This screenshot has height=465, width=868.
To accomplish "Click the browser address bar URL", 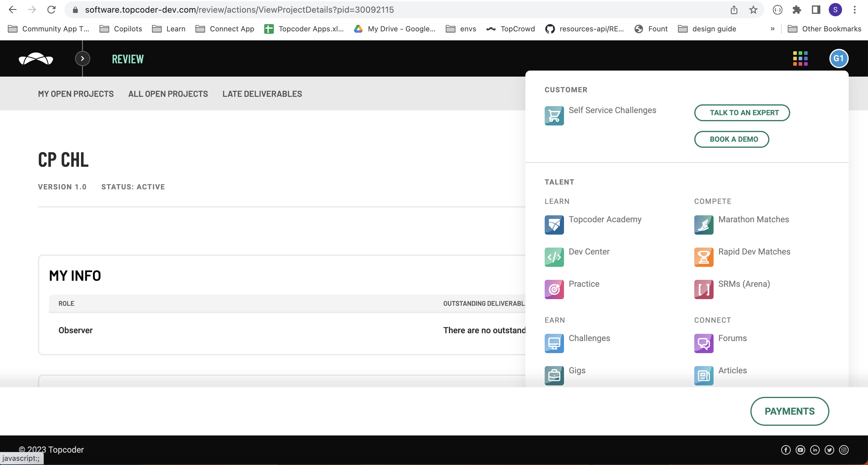I will (239, 10).
